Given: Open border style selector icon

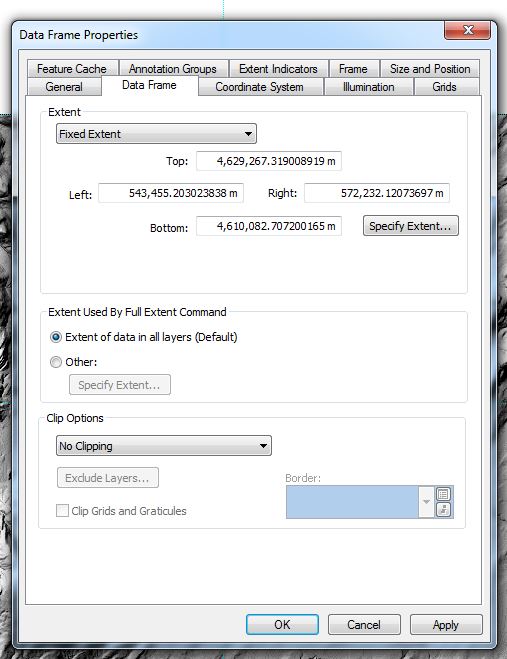Looking at the screenshot, I should [x=443, y=494].
